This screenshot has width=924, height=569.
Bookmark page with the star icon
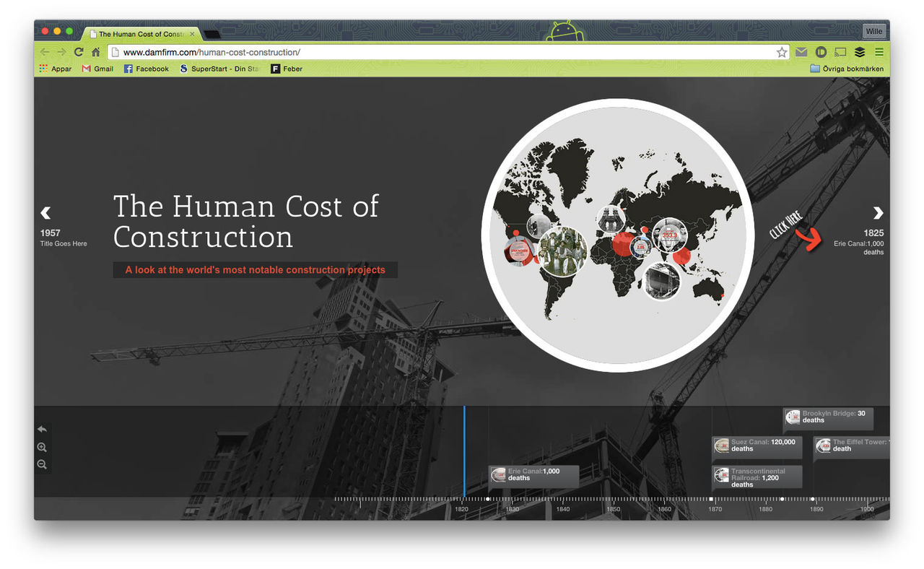click(x=782, y=52)
